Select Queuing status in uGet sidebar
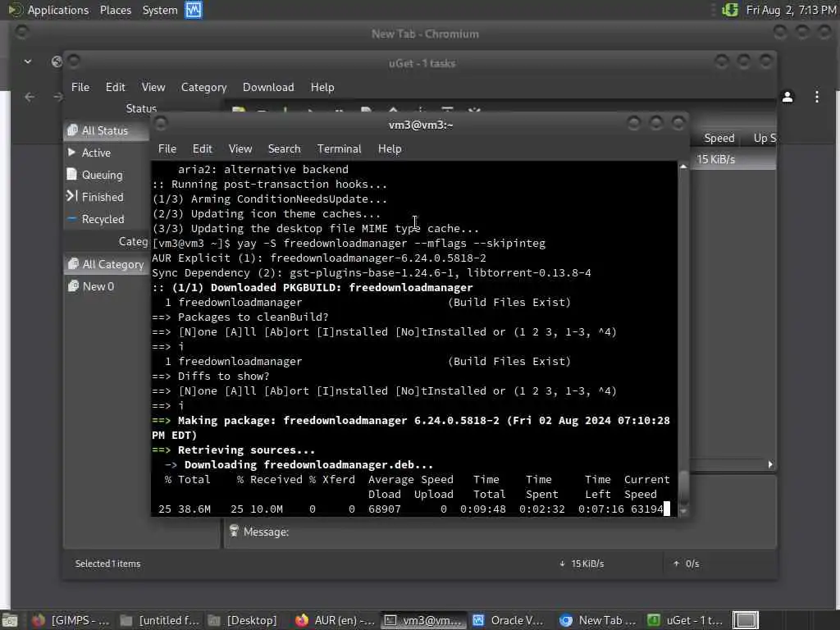Image resolution: width=840 pixels, height=630 pixels. click(106, 175)
